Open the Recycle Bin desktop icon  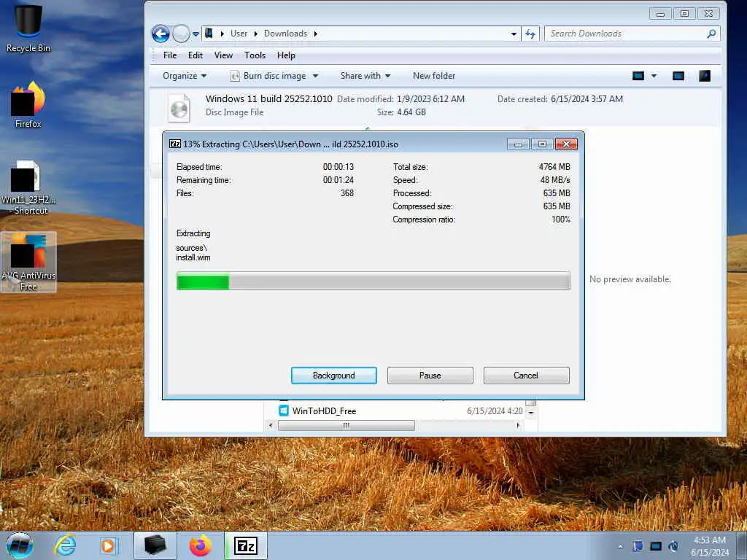click(28, 28)
